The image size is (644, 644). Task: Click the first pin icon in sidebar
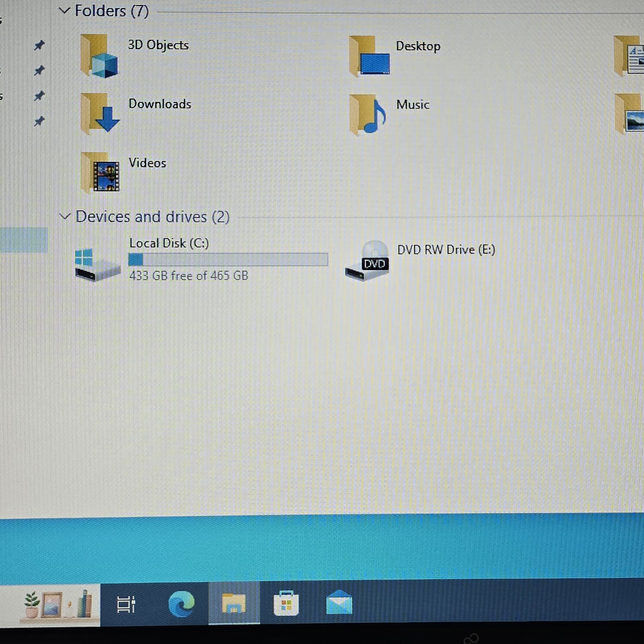(x=39, y=45)
